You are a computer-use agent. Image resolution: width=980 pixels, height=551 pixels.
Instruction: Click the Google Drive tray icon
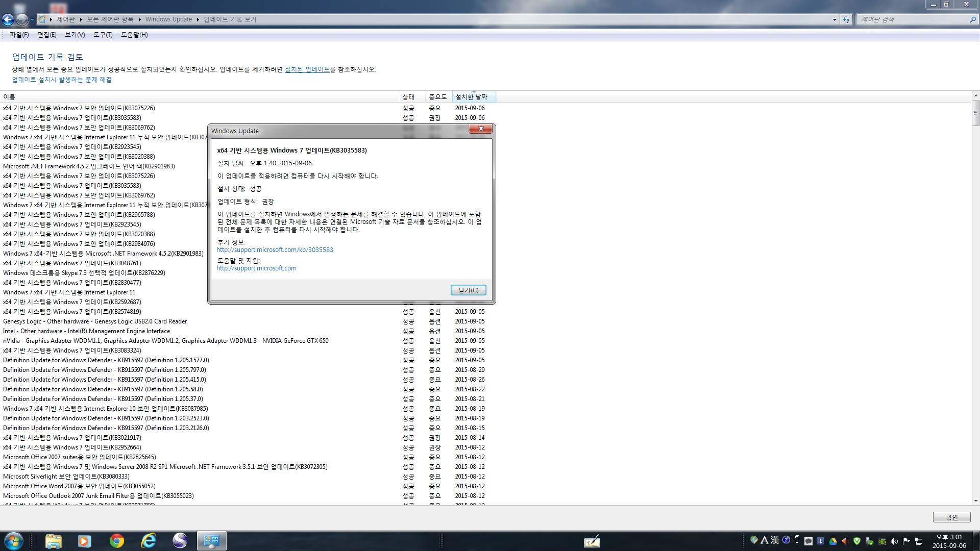tap(833, 541)
